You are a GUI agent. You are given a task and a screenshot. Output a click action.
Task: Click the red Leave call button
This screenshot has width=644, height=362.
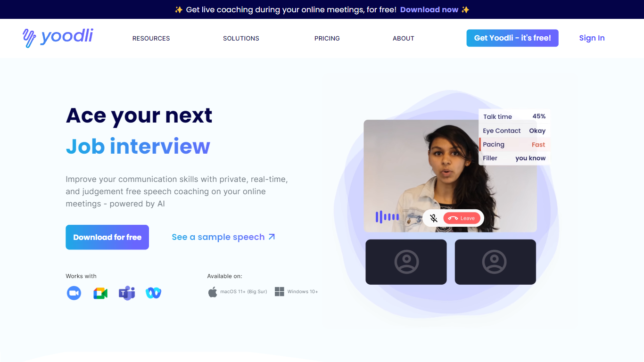pos(462,218)
